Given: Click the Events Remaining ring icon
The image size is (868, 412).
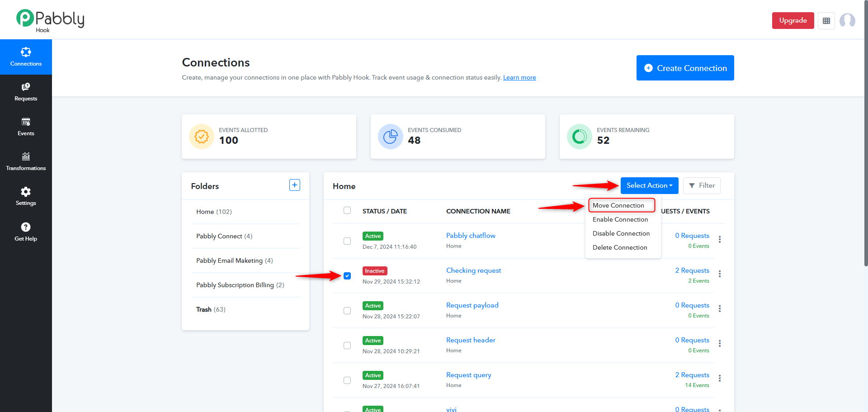Looking at the screenshot, I should [x=580, y=137].
